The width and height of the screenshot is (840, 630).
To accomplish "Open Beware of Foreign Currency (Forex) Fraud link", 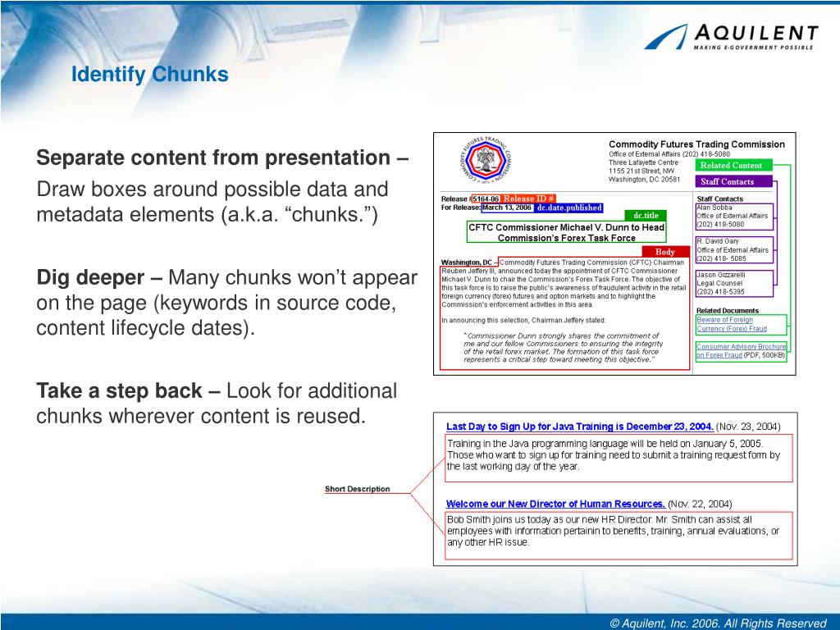I will tap(732, 324).
